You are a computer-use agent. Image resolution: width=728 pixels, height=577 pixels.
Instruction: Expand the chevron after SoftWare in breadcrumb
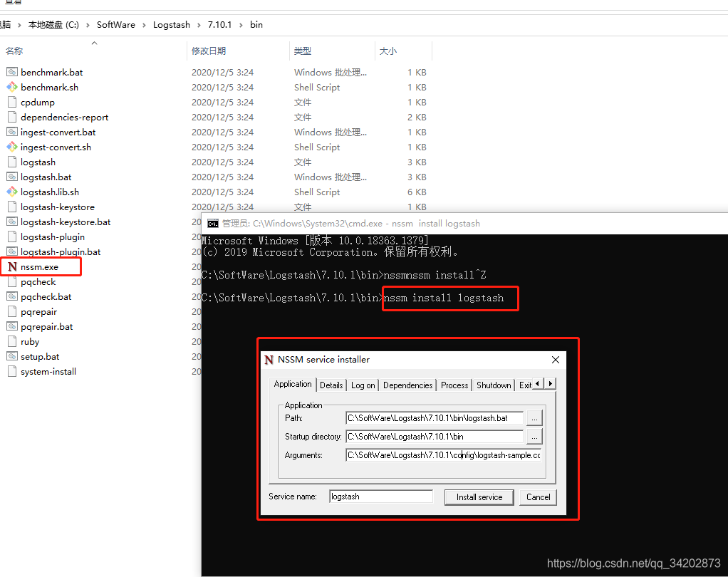tap(144, 25)
